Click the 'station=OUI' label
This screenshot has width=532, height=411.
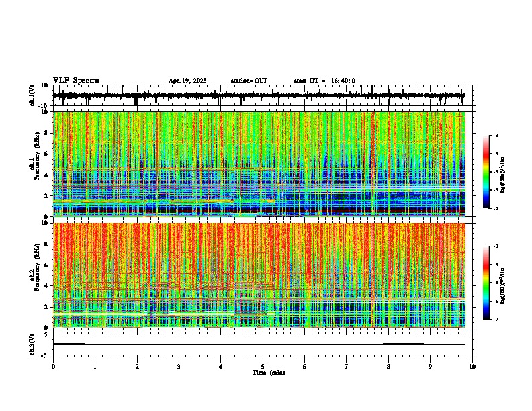(249, 81)
